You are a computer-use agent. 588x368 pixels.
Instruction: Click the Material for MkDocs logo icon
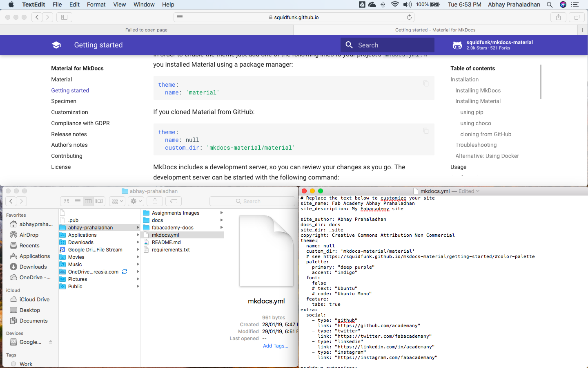click(x=56, y=45)
